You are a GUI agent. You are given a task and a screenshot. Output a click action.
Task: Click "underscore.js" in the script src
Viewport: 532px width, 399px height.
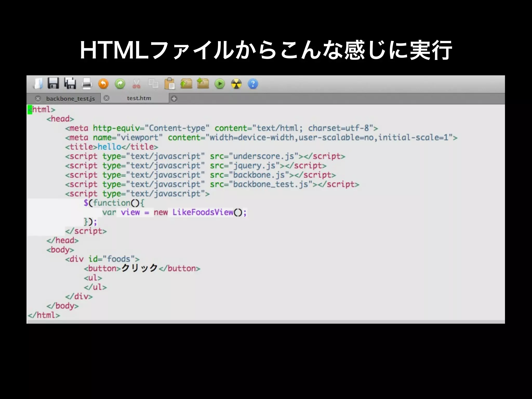(264, 156)
